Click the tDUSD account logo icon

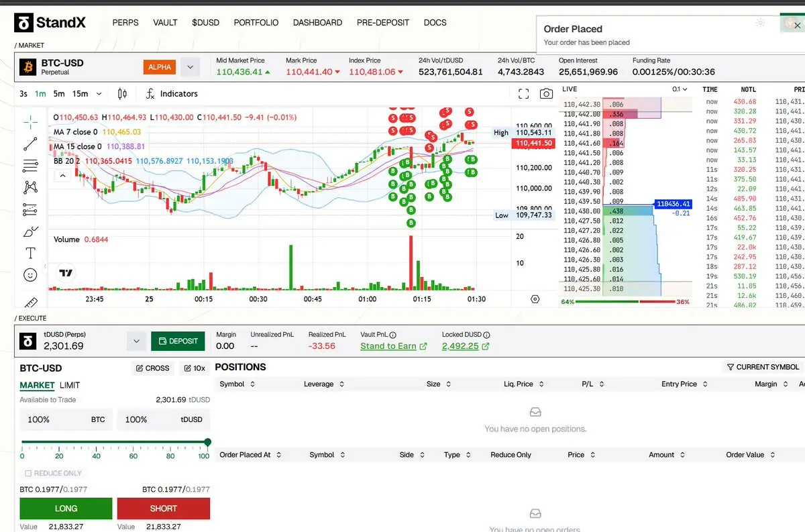click(x=28, y=341)
